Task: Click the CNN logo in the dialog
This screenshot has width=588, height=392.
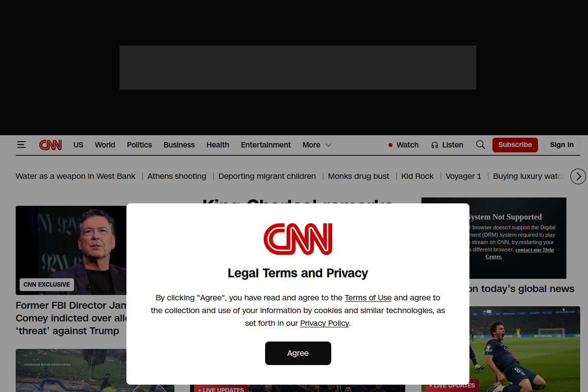Action: pyautogui.click(x=298, y=239)
